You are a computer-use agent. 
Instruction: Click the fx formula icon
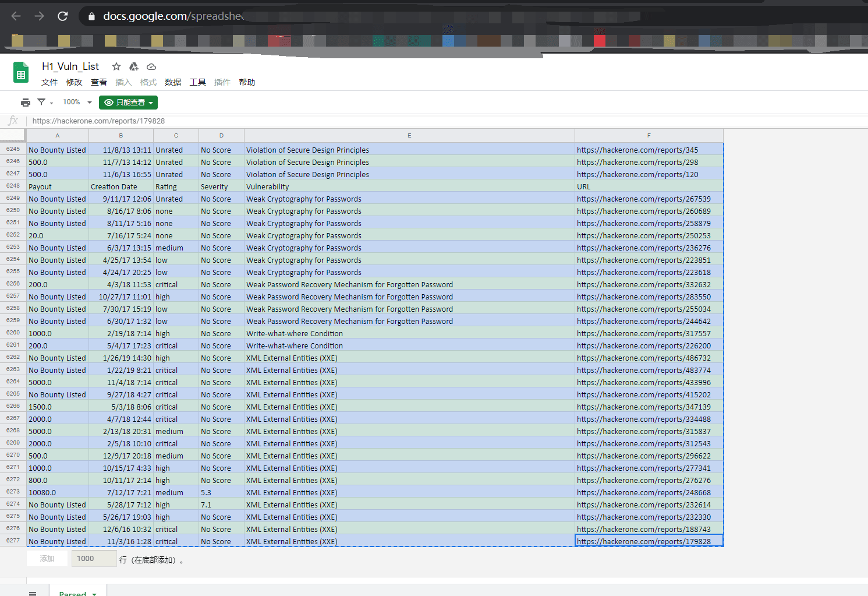coord(13,121)
